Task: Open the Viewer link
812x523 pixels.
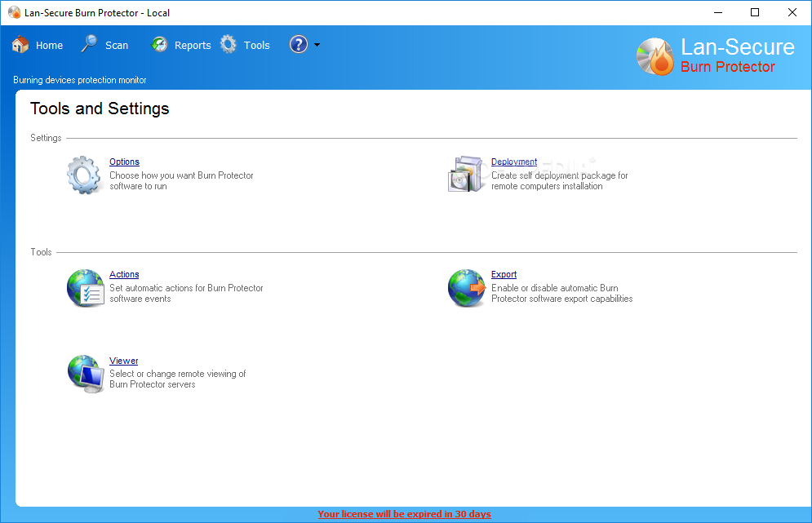Action: [124, 361]
